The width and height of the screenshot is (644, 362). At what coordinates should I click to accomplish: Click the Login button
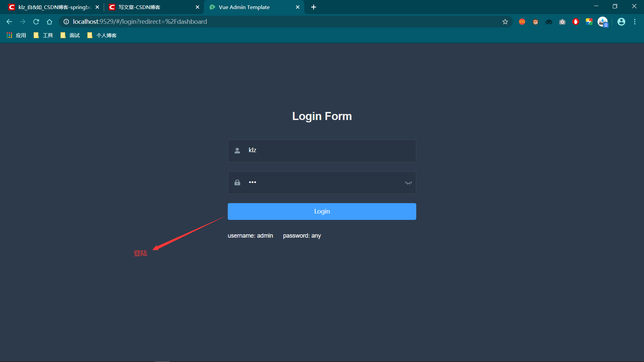322,211
